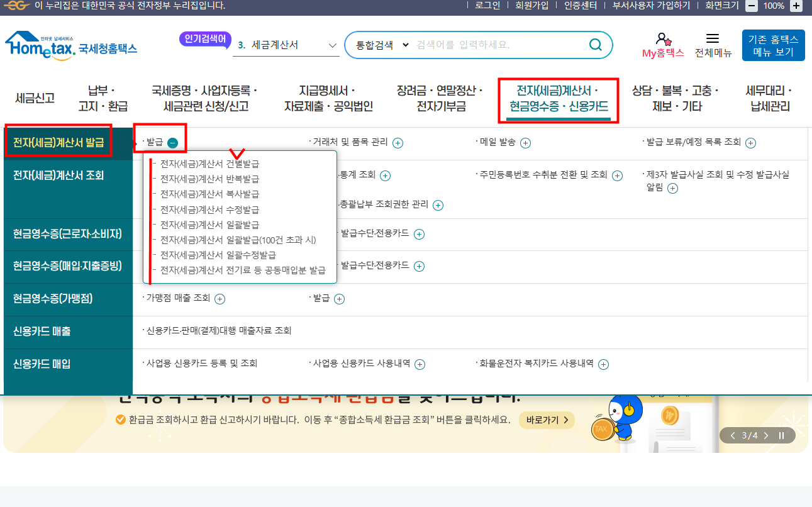
Task: Open 사업용 신용카드 등록 및 조회
Action: pyautogui.click(x=202, y=364)
